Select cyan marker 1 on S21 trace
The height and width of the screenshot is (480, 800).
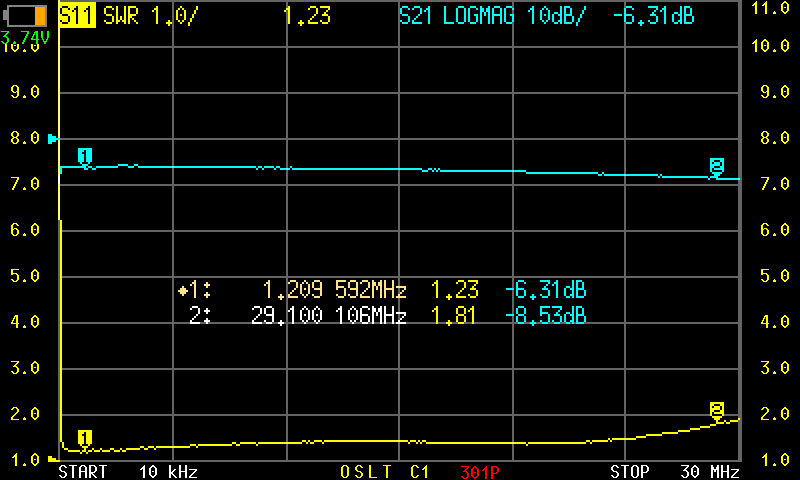[x=85, y=156]
